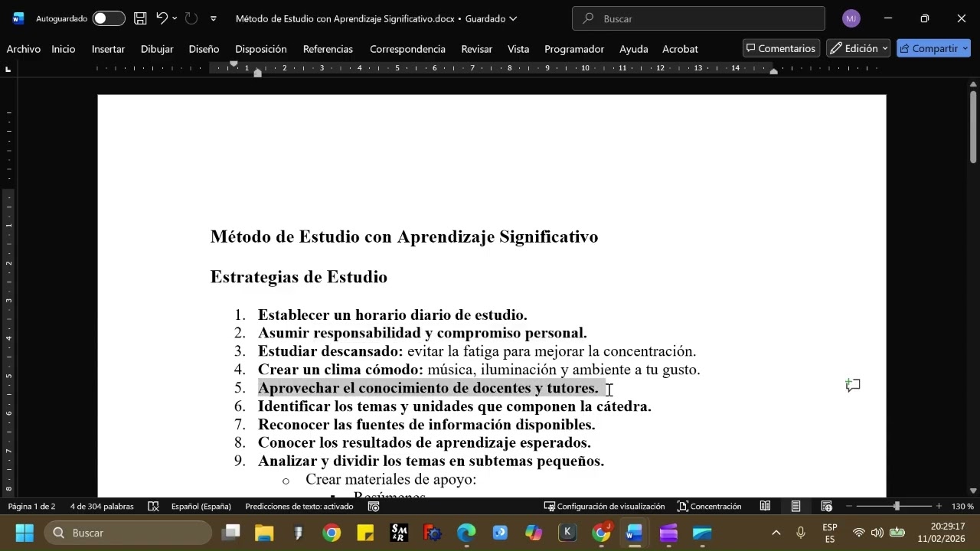The image size is (980, 551).
Task: Open the MJ account profile avatar
Action: coord(851,18)
